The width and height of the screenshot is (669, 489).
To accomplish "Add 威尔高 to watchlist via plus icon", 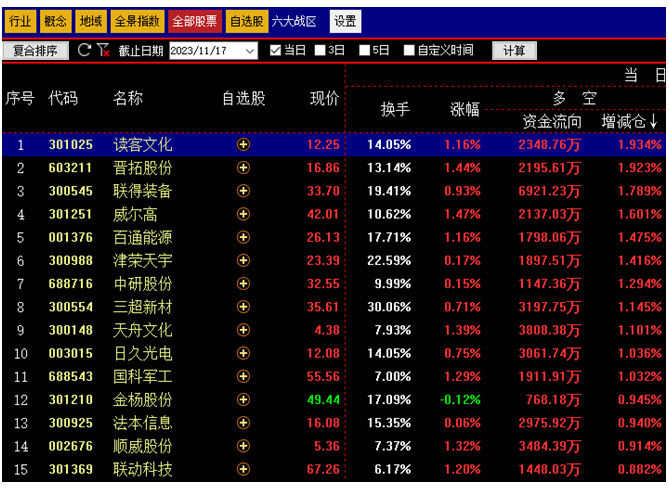I will [243, 214].
